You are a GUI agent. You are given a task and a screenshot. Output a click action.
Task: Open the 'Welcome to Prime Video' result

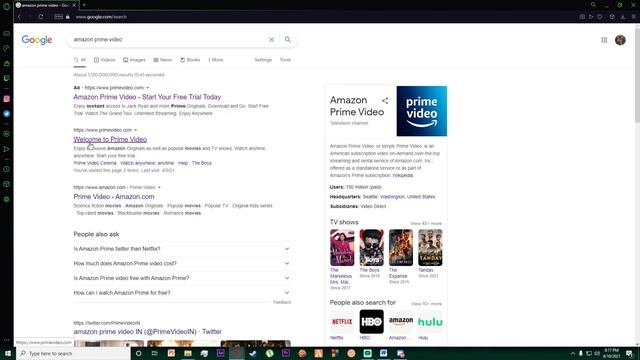110,140
